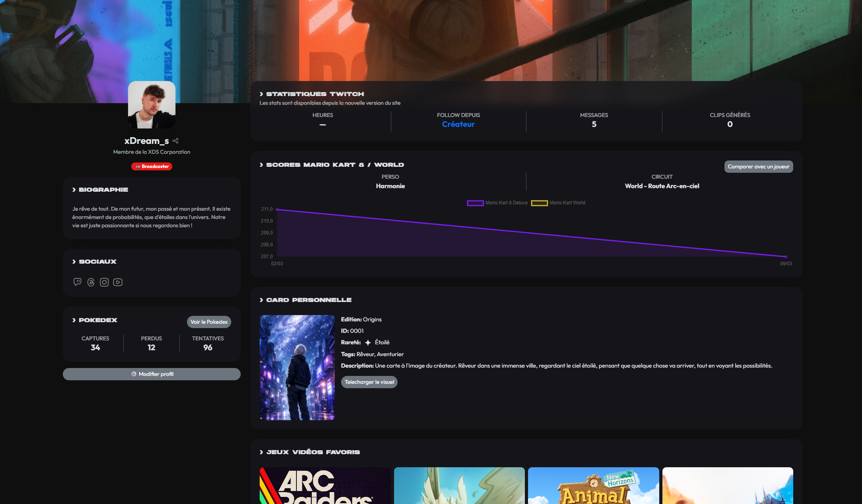
Task: Open the Threads social link icon
Action: pos(91,282)
